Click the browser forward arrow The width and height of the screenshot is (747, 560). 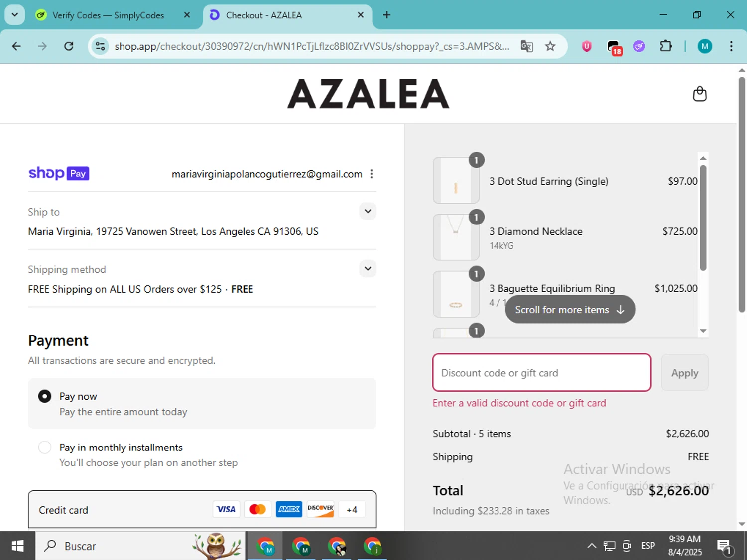43,46
